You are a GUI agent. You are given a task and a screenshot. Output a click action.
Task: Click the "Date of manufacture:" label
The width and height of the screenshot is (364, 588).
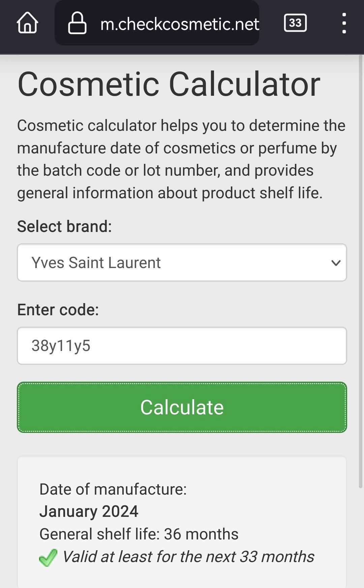(113, 489)
